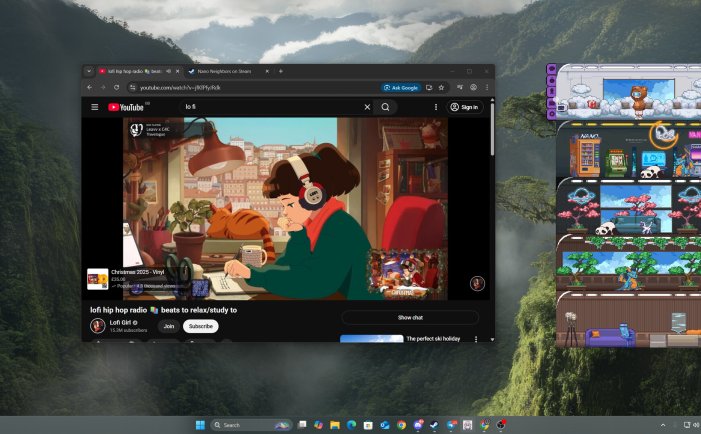Click Show chat button
The height and width of the screenshot is (434, 701).
410,317
